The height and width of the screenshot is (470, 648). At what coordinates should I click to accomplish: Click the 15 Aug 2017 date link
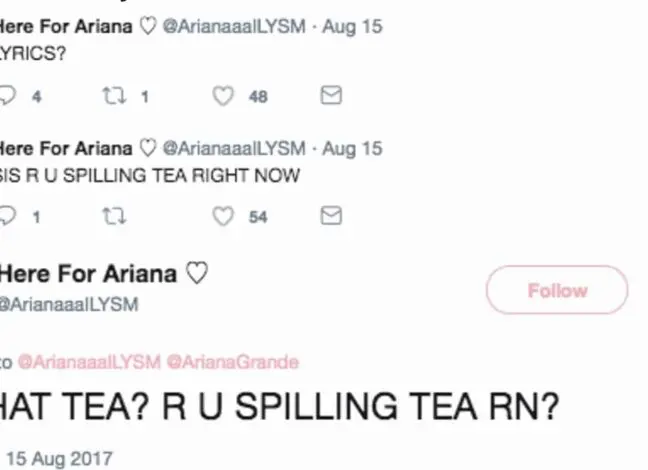[58, 459]
